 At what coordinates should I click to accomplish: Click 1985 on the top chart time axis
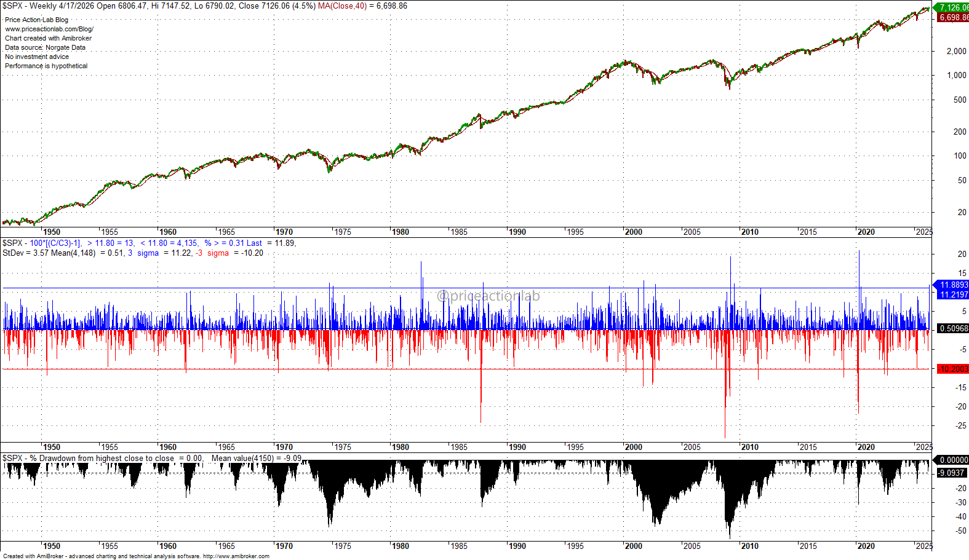(458, 232)
